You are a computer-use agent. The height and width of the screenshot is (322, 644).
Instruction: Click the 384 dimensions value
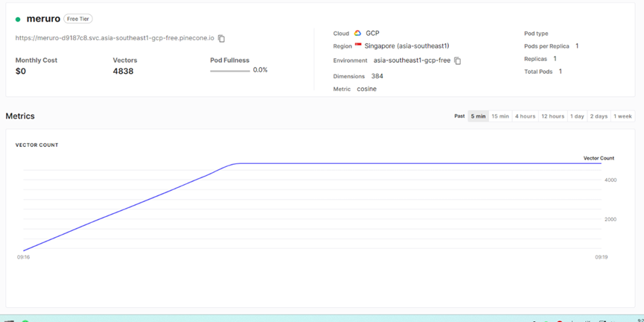tap(377, 76)
